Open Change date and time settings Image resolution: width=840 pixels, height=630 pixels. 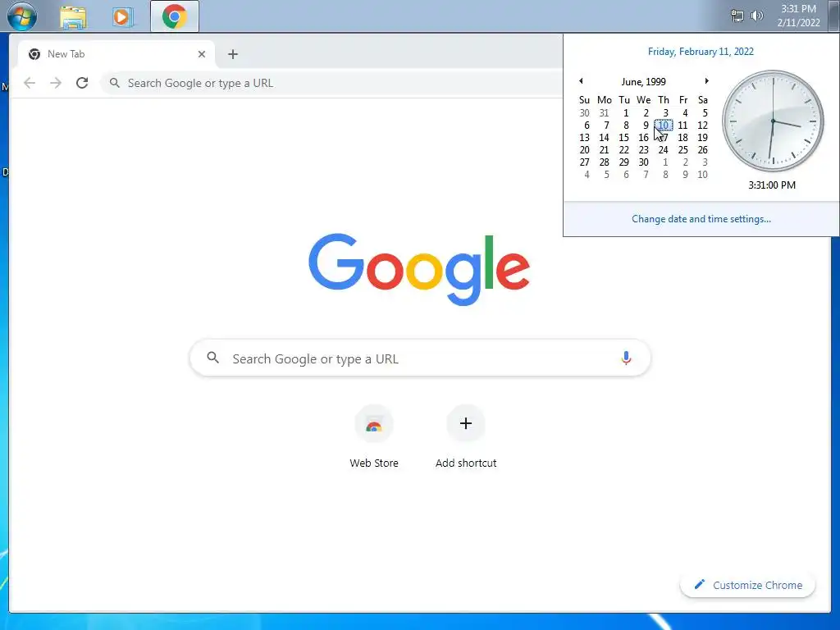701,219
